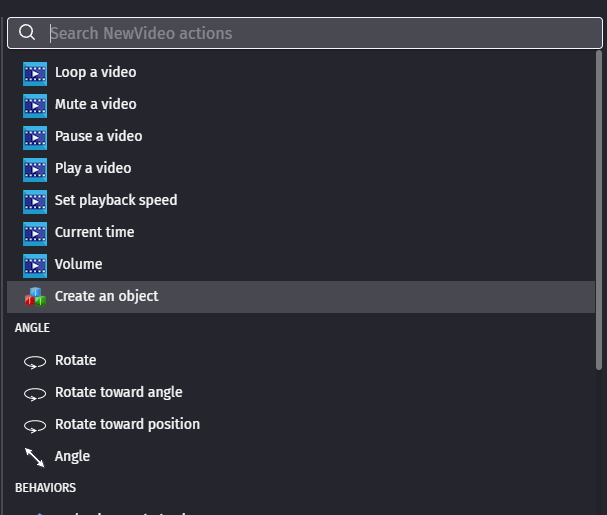Screen dimensions: 607x515
Task: Click the film icon beside Loop a video
Action: point(35,72)
